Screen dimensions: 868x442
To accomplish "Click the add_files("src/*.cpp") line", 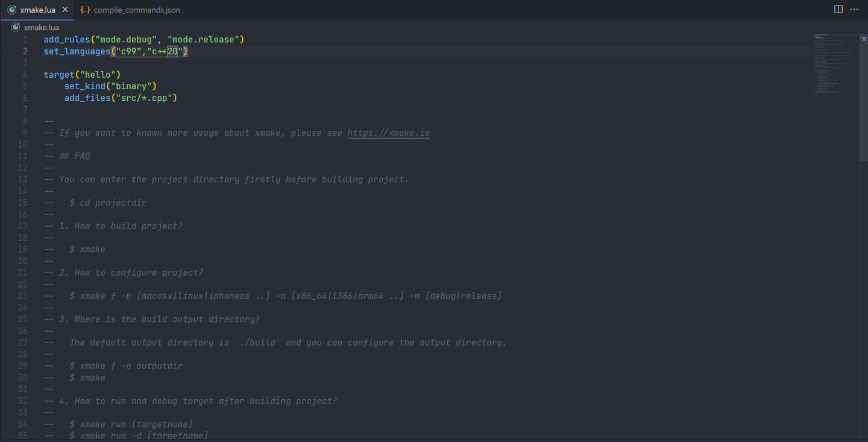I will (121, 98).
